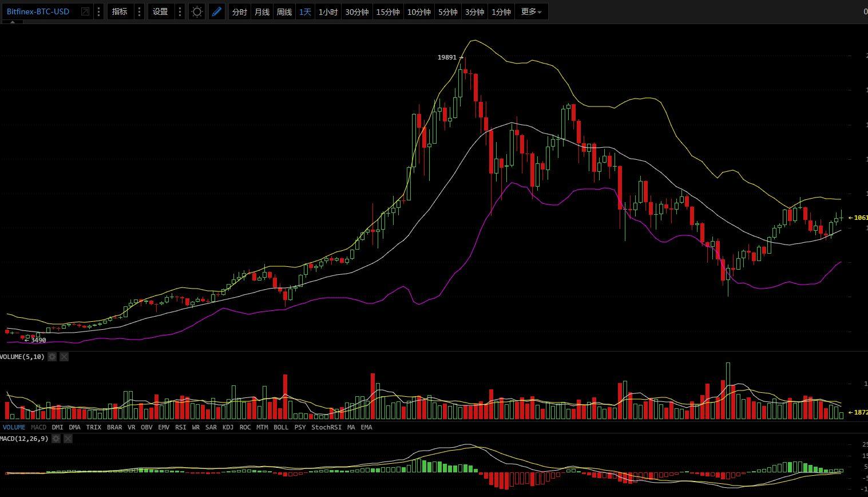
Task: Select the EMA indicator
Action: 366,427
